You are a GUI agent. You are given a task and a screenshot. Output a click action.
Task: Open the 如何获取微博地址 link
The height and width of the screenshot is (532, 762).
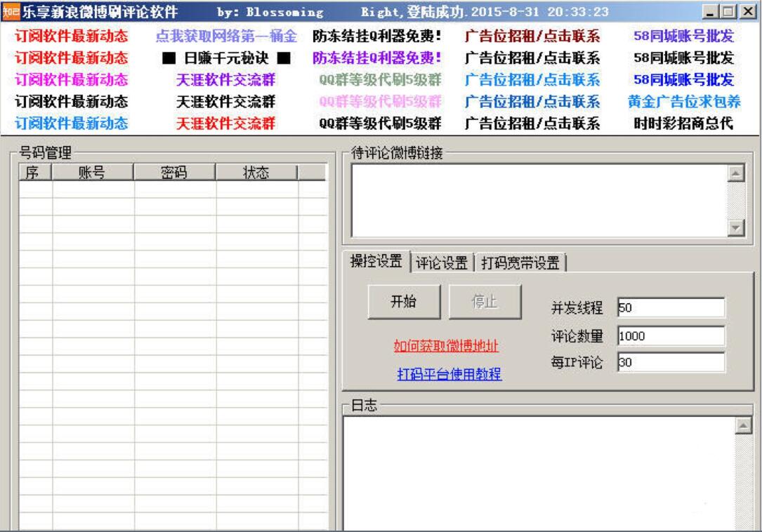pyautogui.click(x=447, y=347)
